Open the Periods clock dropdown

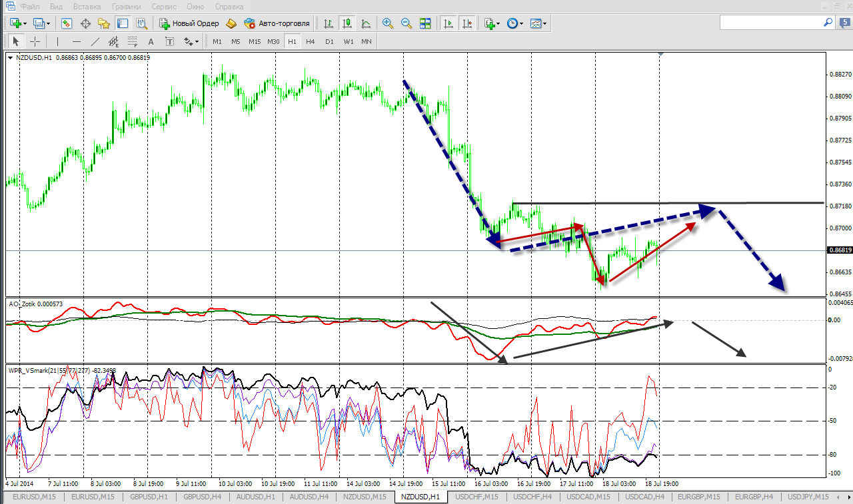514,23
